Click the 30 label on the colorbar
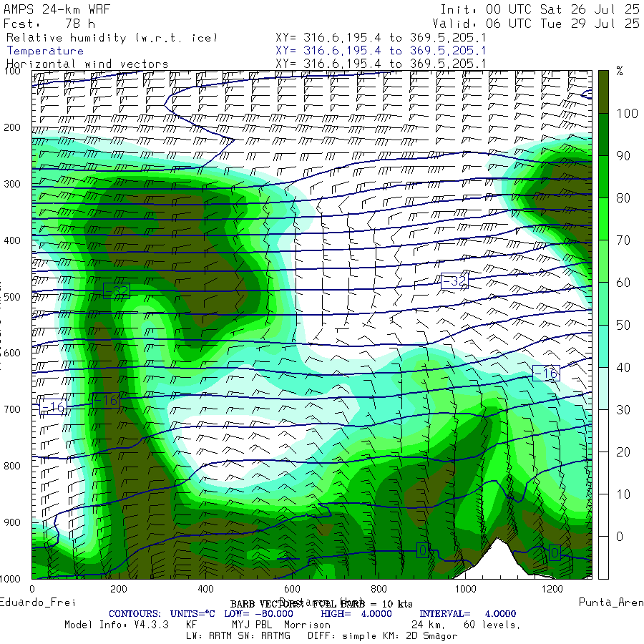Viewport: 644px width, 644px height. 623,409
